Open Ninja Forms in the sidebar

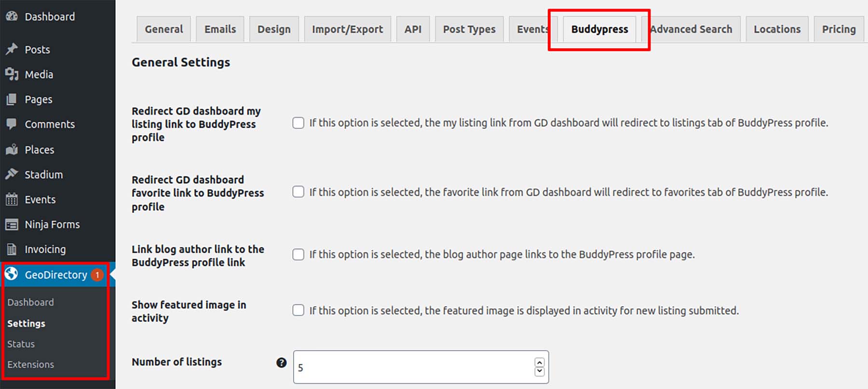(52, 225)
